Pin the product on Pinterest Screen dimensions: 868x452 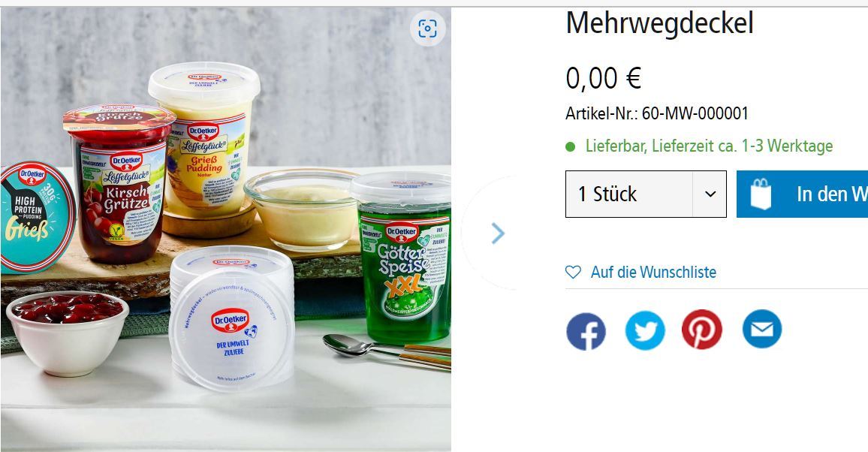pos(702,329)
